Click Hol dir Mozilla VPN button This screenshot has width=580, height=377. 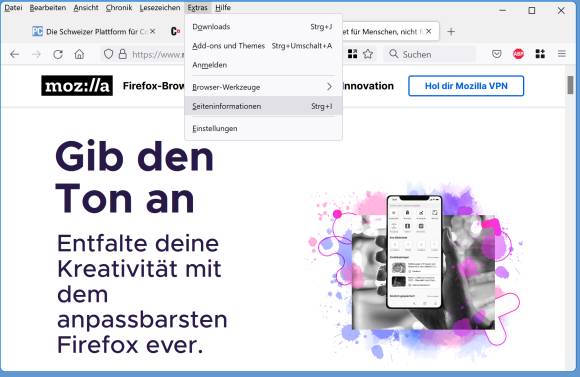(466, 86)
